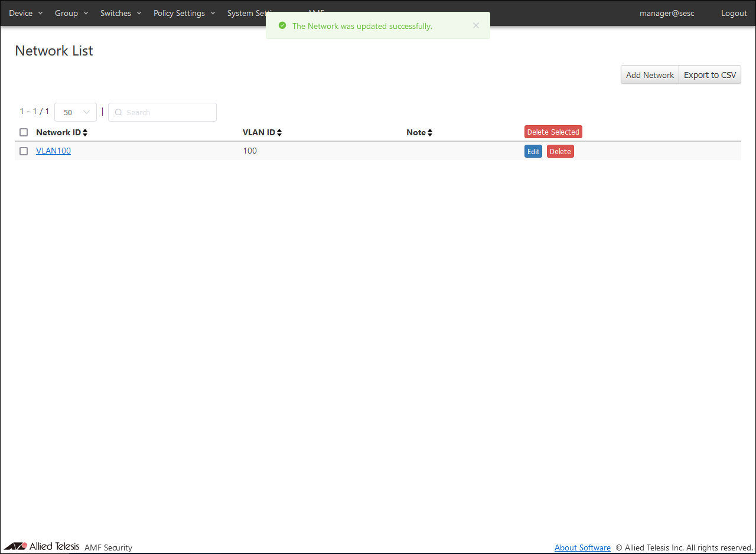Click Delete button for VLAN100 row
This screenshot has height=554, width=756.
click(x=561, y=151)
